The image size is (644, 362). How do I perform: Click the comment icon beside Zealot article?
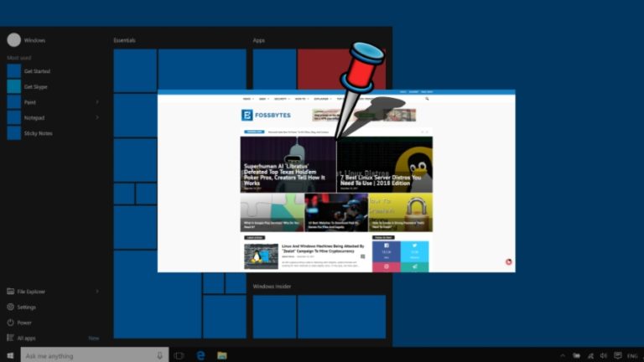click(362, 256)
